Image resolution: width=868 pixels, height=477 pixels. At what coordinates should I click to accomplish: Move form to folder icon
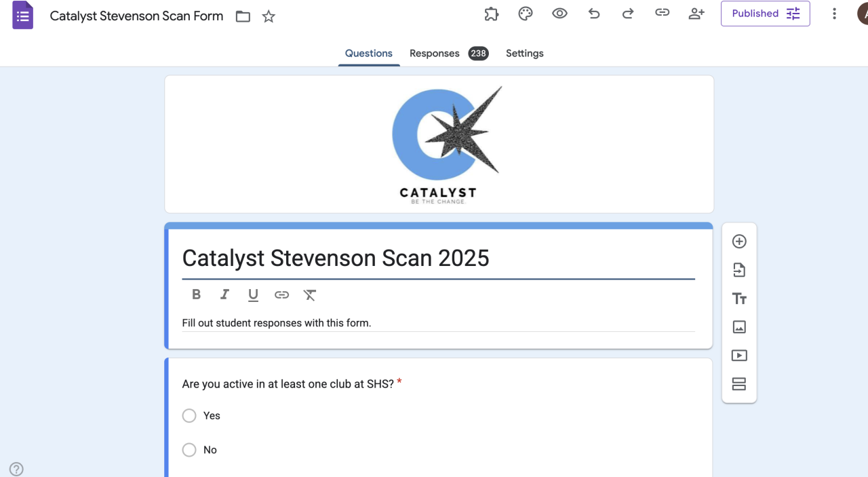(x=243, y=17)
